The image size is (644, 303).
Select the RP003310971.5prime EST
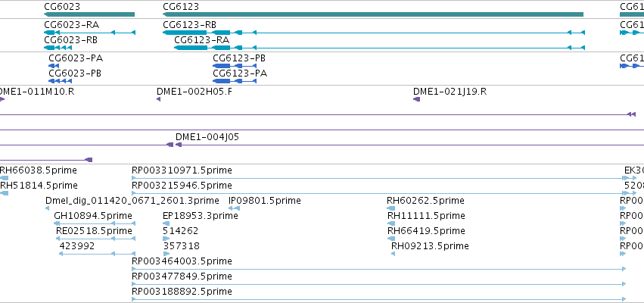coord(380,178)
